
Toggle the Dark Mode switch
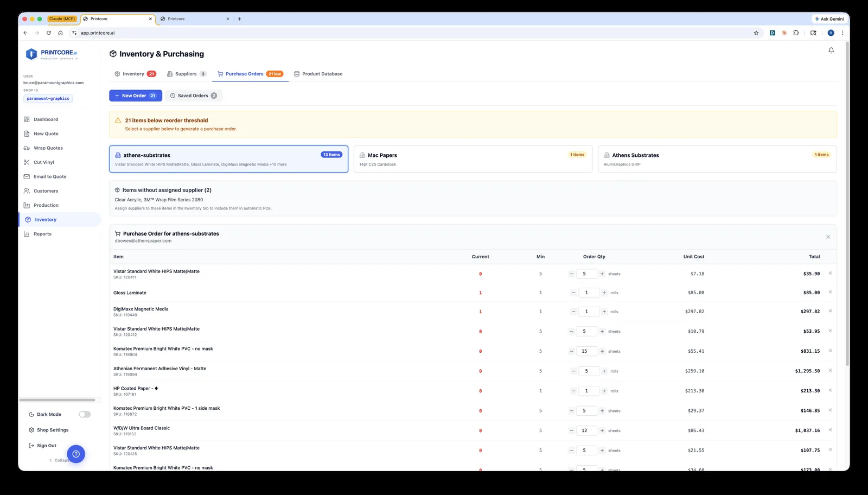85,414
